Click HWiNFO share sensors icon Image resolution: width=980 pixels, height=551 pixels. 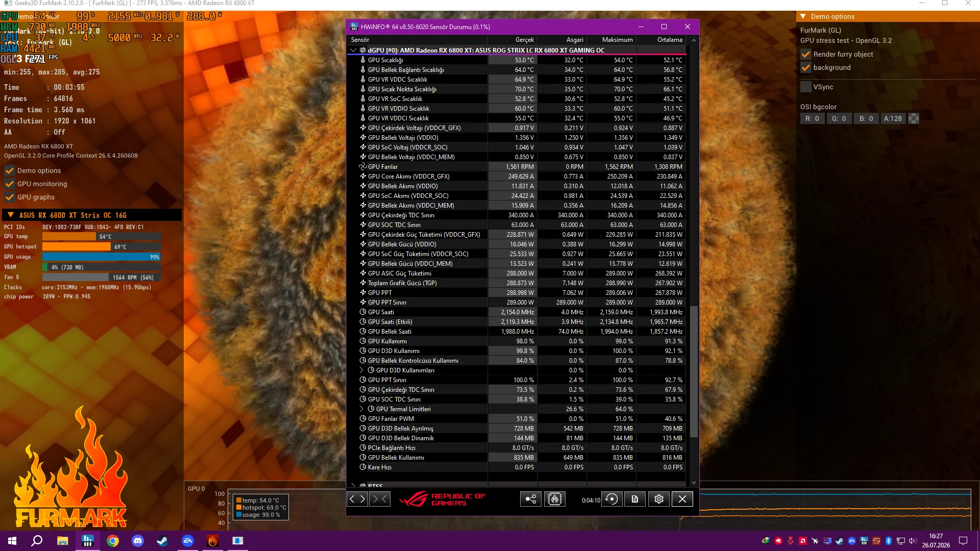click(x=530, y=499)
